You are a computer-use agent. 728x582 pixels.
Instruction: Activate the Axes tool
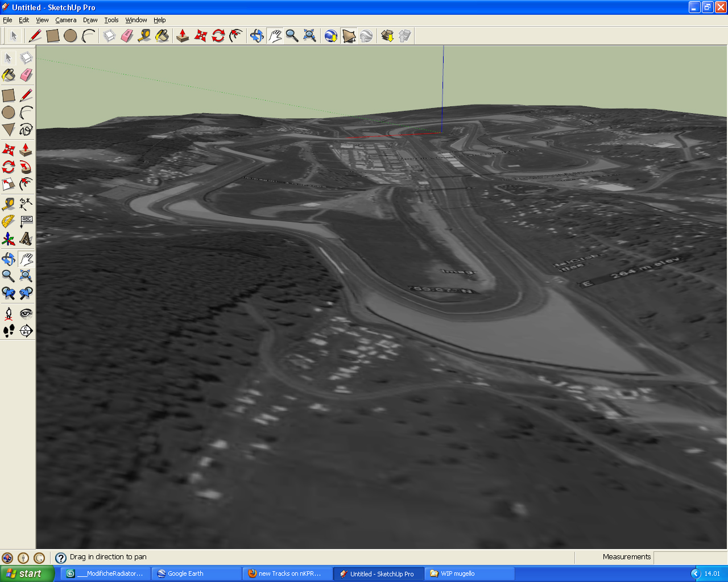coord(9,239)
